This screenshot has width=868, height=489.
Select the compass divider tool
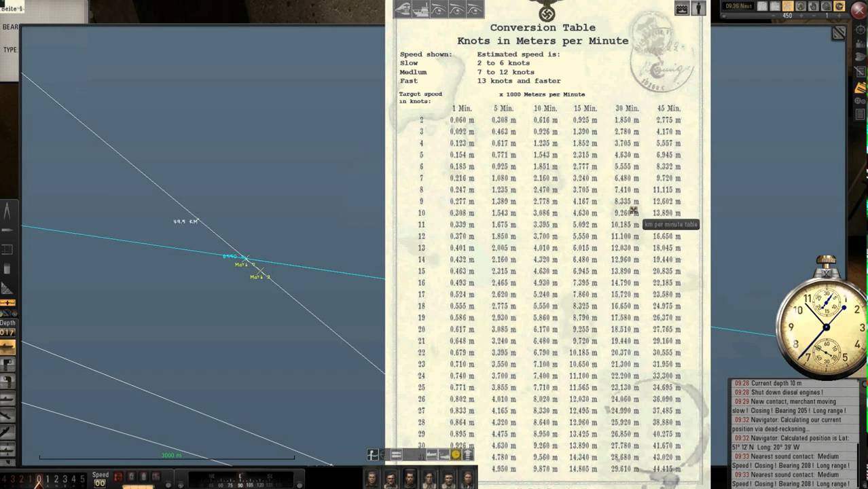[x=7, y=211]
